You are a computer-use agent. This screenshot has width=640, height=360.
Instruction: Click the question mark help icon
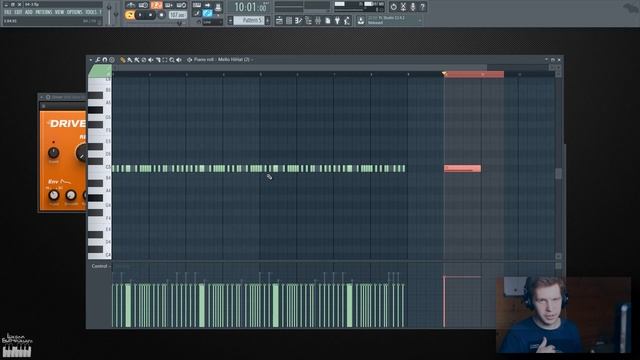422,7
